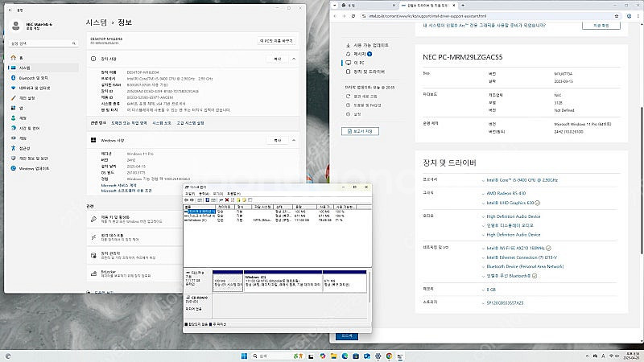This screenshot has width=644, height=362.
Task: Click Settings search magnifier icon
Action: point(74,43)
